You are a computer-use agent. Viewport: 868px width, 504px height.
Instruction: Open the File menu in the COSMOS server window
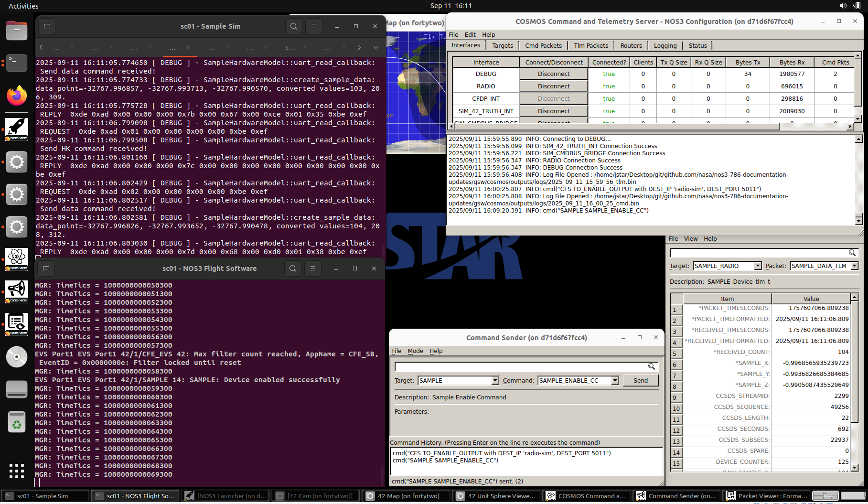coord(453,34)
